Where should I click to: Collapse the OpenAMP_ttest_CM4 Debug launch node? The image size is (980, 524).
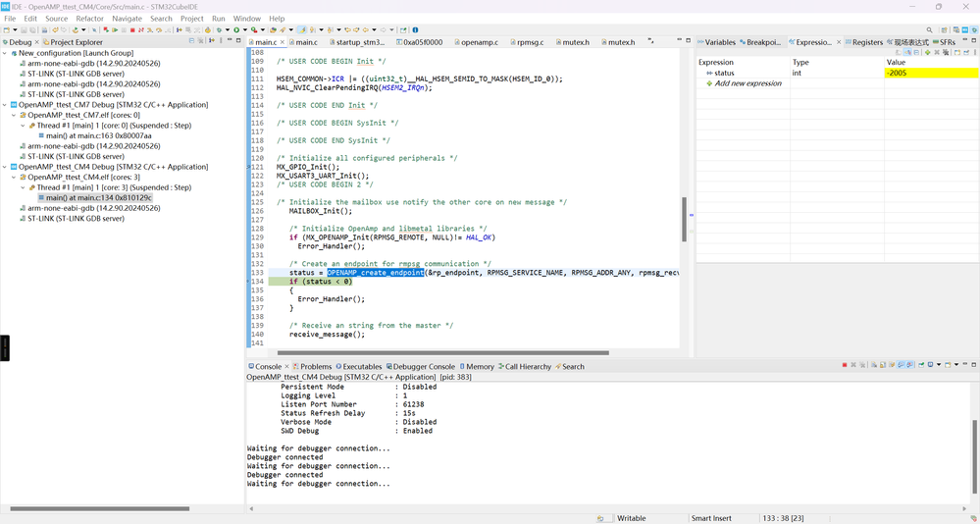6,167
